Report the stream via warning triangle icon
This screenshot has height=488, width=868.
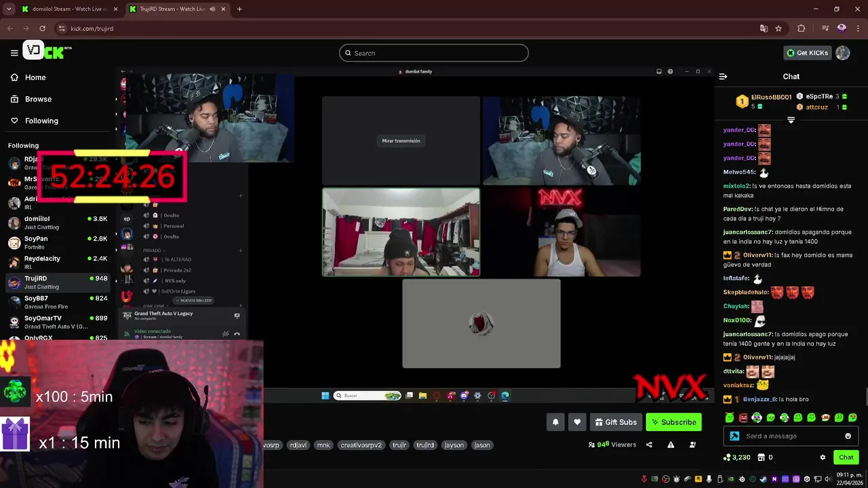click(671, 445)
